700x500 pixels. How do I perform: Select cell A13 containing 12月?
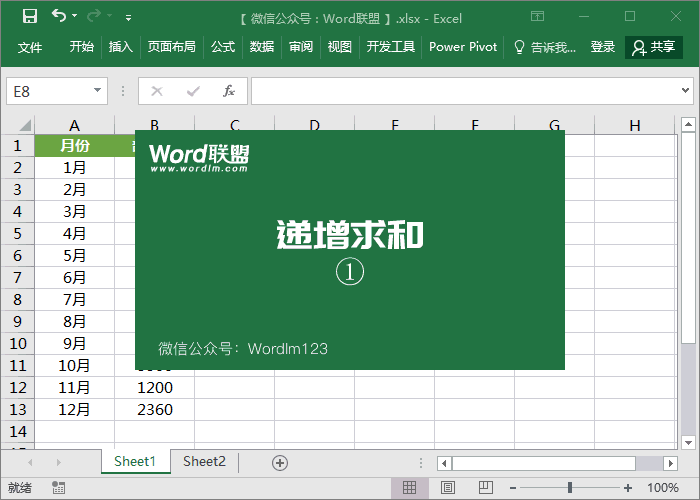[75, 409]
